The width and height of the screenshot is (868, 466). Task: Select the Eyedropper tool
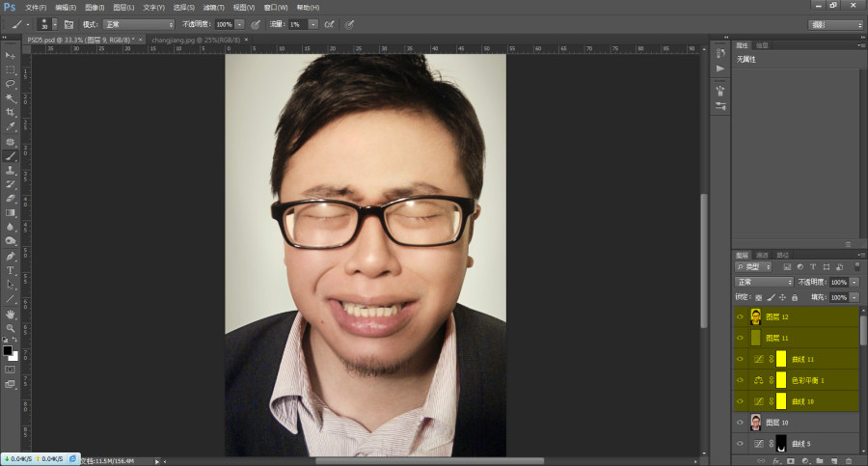pyautogui.click(x=10, y=127)
